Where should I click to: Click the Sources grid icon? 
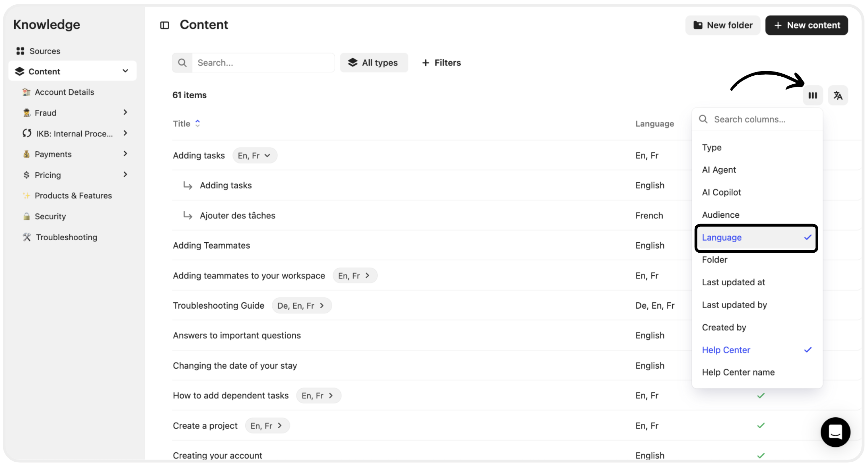point(21,51)
